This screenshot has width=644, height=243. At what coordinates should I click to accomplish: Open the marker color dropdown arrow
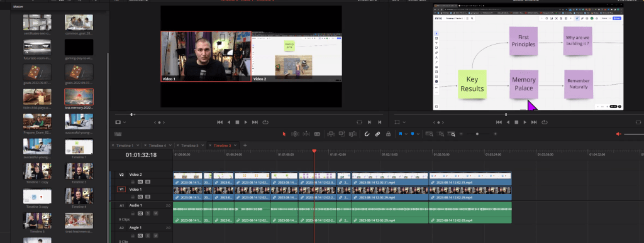pos(419,134)
